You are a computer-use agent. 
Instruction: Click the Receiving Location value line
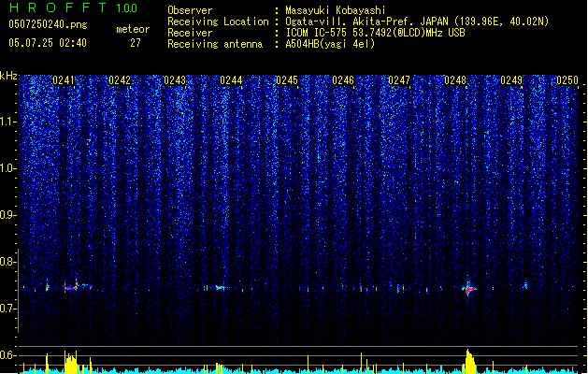coord(417,22)
